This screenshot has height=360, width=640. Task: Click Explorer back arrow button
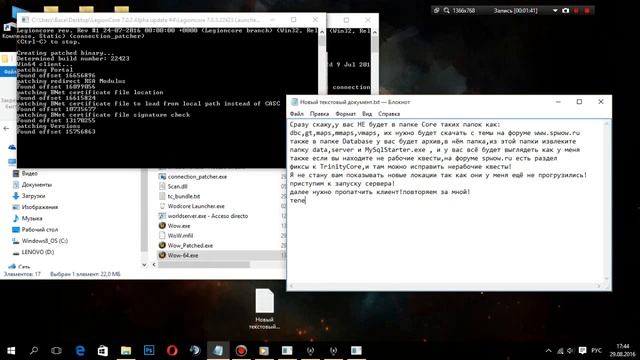click(6, 128)
